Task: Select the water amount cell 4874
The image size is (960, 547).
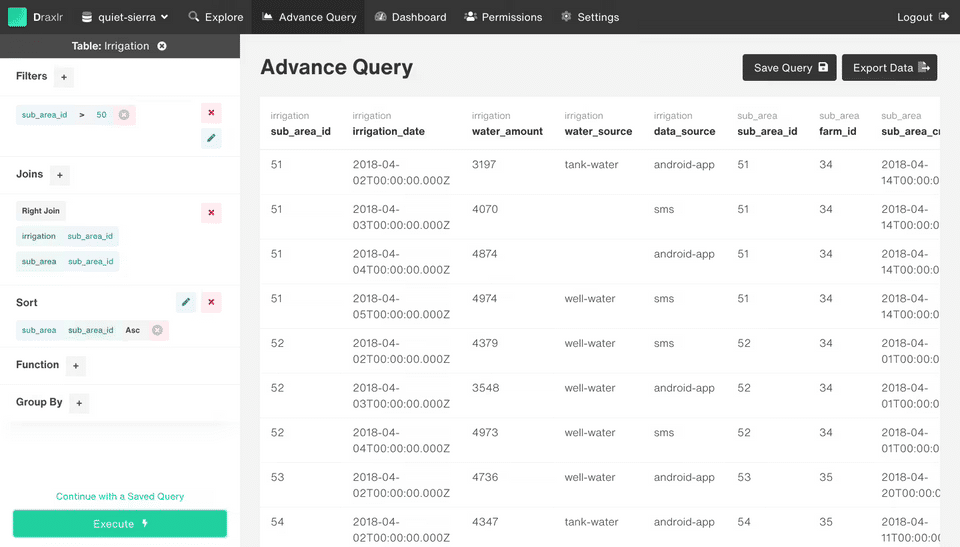Action: [484, 254]
